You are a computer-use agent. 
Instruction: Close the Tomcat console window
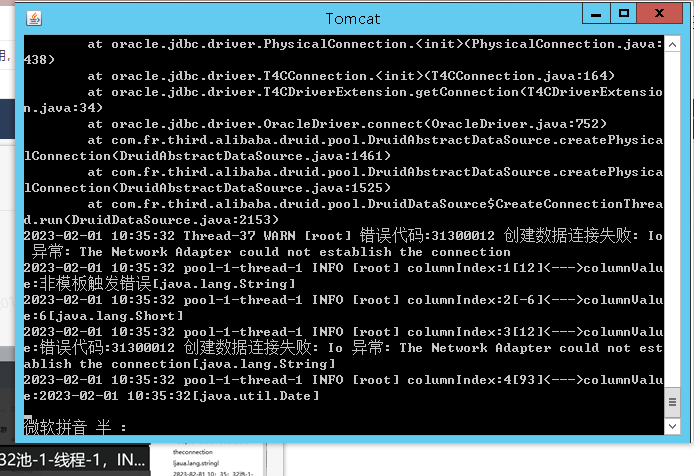(x=659, y=14)
